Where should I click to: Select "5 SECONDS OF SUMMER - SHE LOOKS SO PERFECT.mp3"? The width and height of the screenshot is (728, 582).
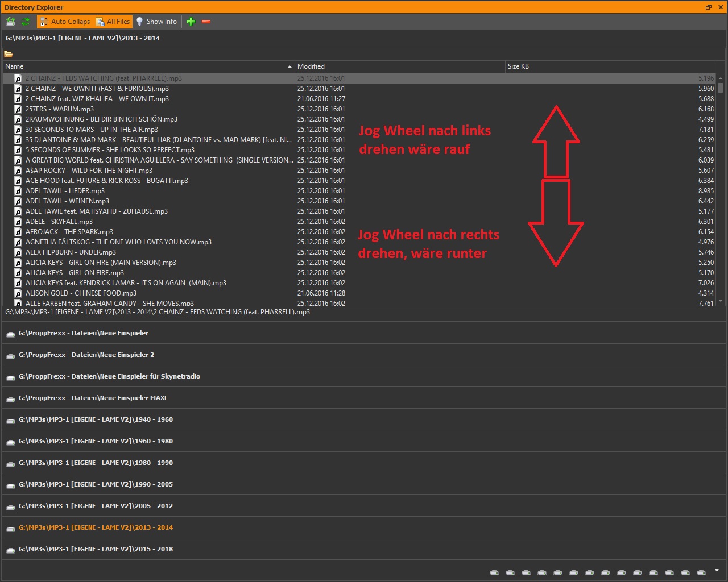click(359, 150)
